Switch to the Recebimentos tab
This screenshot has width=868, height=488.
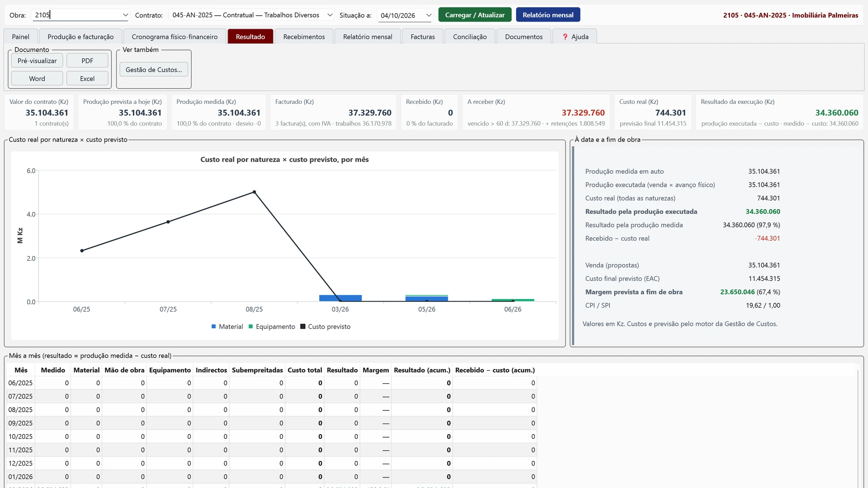coord(304,37)
